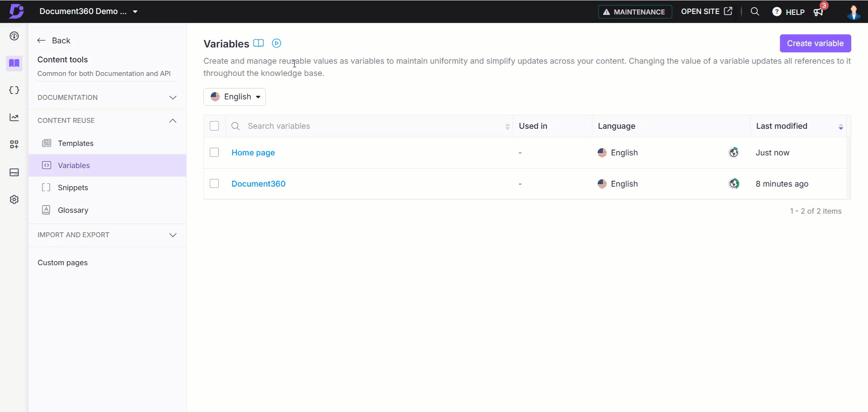
Task: Open the Drive storage icon in left rail
Action: [14, 173]
